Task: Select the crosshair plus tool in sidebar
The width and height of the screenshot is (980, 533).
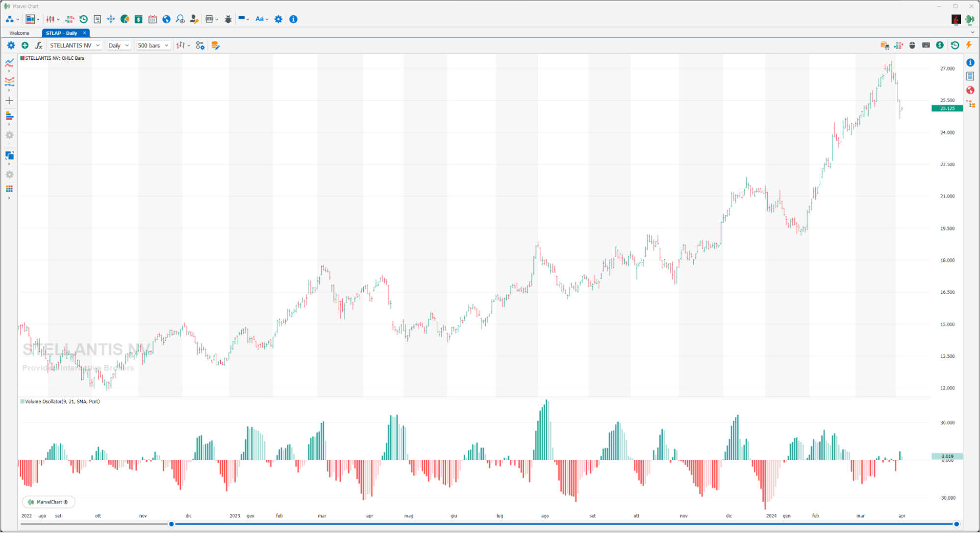Action: 9,101
